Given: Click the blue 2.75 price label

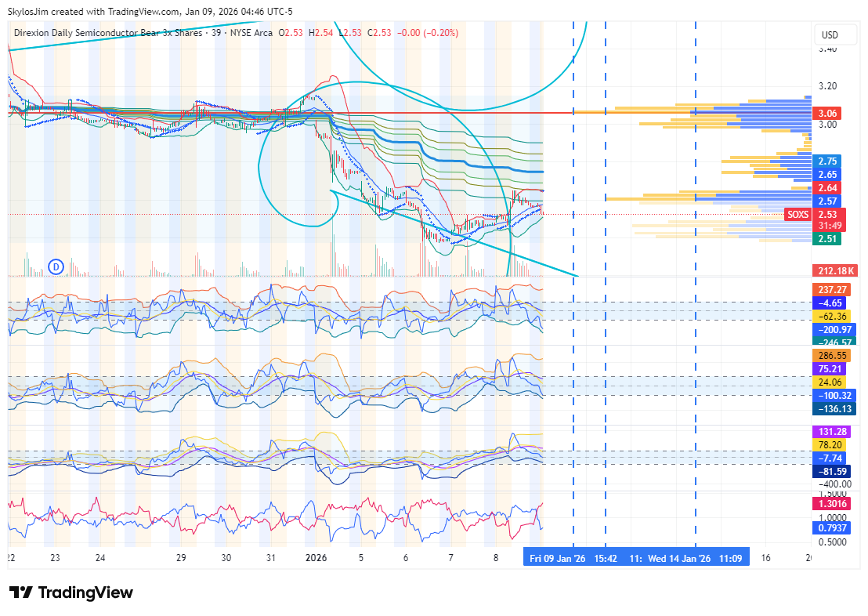Looking at the screenshot, I should coord(827,161).
